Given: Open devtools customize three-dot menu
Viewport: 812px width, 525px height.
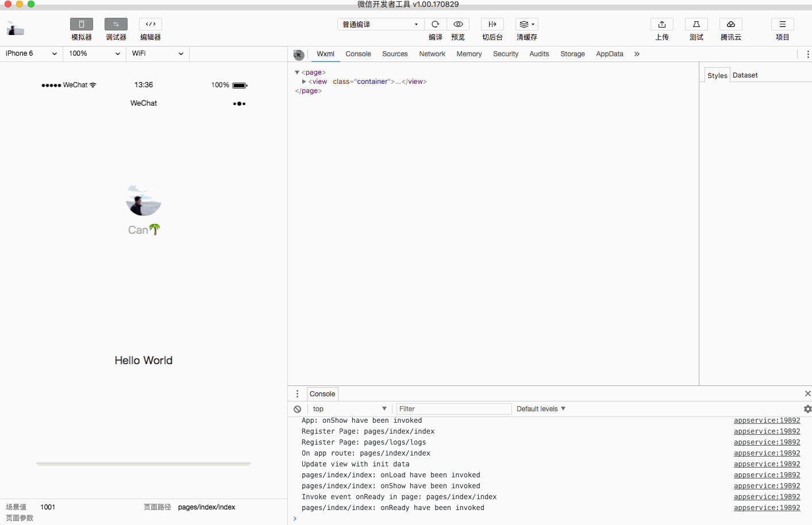Looking at the screenshot, I should pyautogui.click(x=808, y=54).
